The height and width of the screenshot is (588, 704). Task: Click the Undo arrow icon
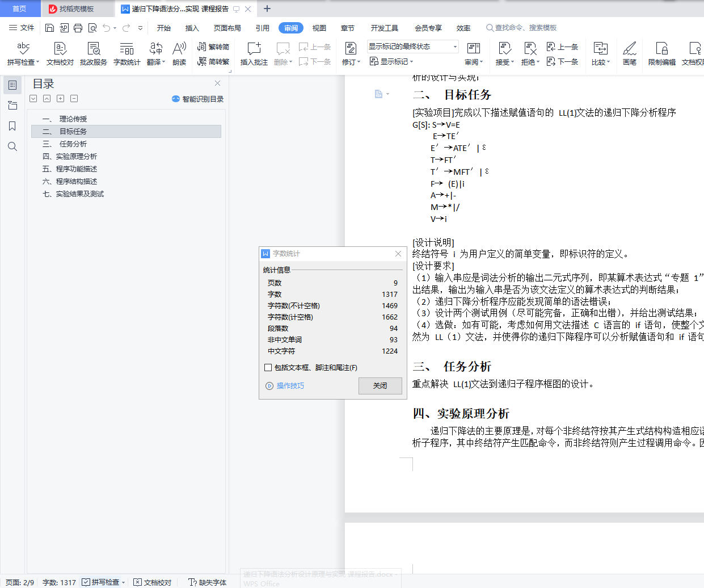106,28
